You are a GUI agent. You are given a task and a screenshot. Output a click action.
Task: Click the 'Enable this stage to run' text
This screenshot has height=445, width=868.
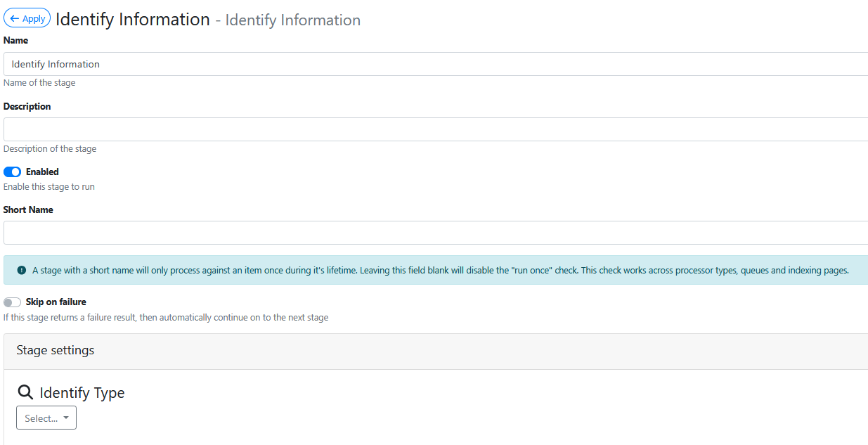tap(49, 187)
